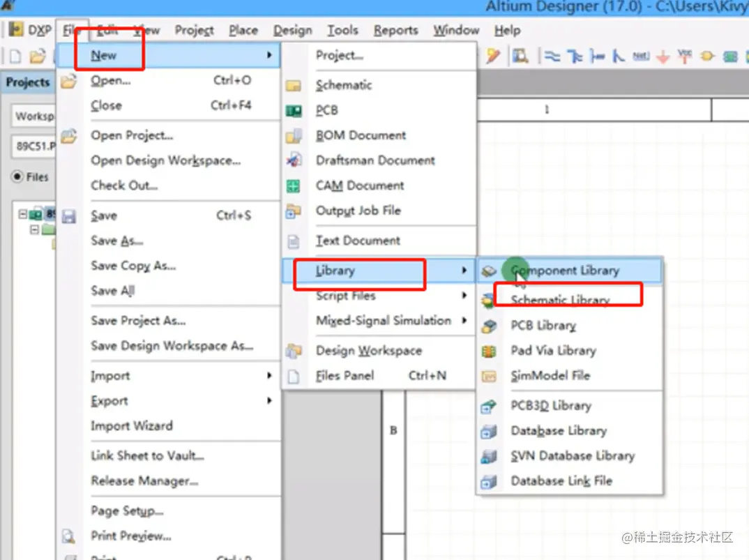The height and width of the screenshot is (560, 749).
Task: Click the Database Library icon
Action: coord(489,432)
